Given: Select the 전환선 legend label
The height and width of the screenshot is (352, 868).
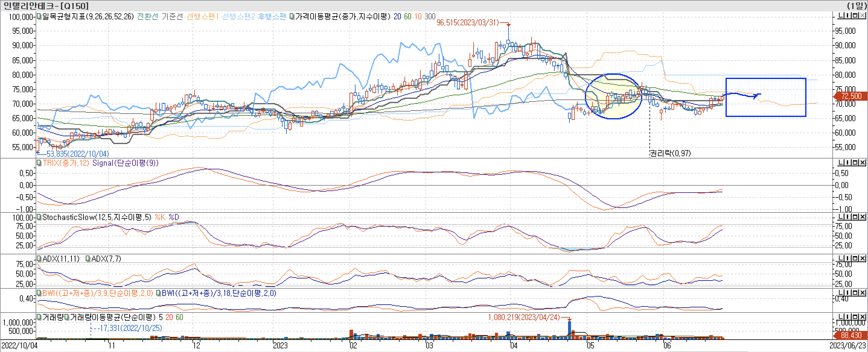Looking at the screenshot, I should [147, 17].
